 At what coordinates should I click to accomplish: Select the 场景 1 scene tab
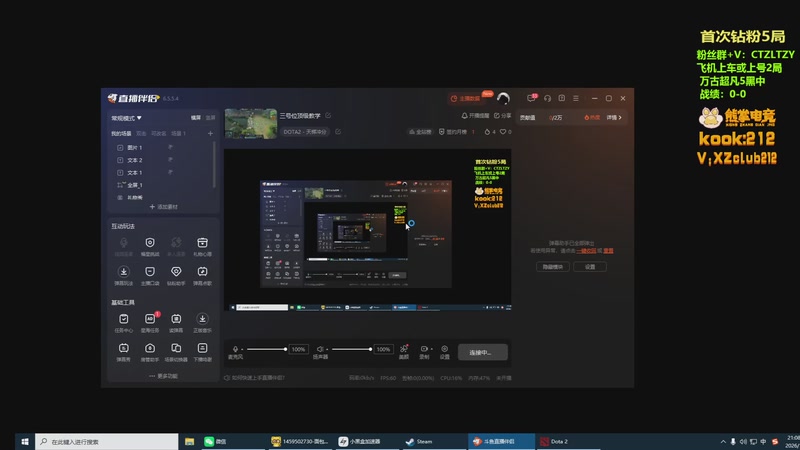click(178, 134)
